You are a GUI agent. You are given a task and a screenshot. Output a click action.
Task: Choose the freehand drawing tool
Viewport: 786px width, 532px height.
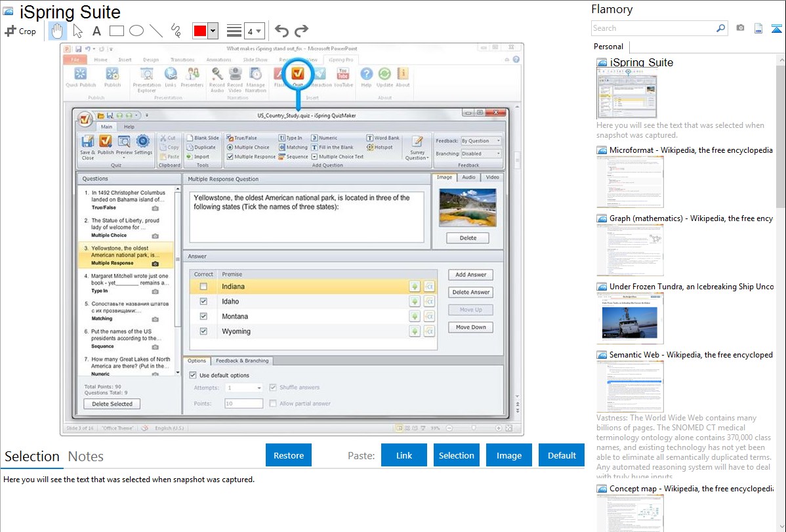click(176, 31)
